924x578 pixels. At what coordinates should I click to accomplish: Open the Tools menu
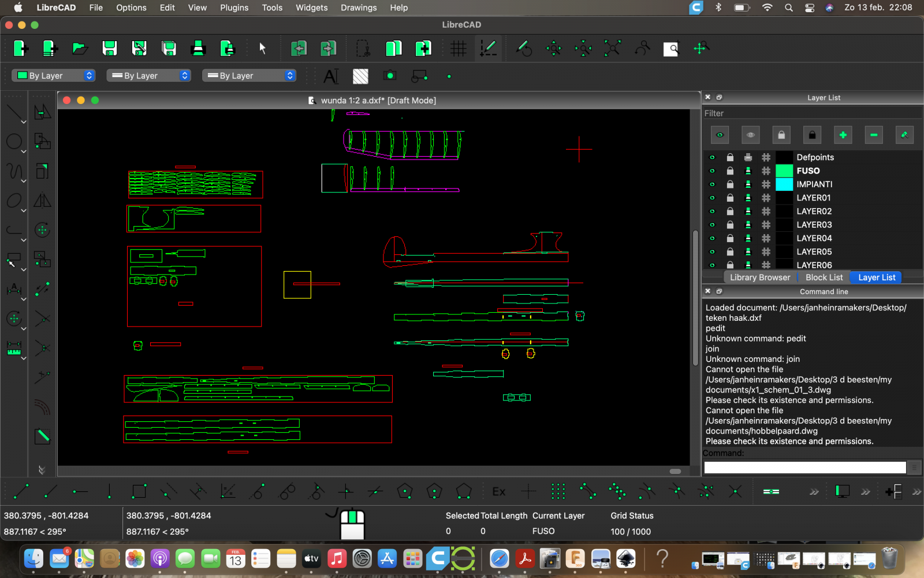tap(272, 8)
